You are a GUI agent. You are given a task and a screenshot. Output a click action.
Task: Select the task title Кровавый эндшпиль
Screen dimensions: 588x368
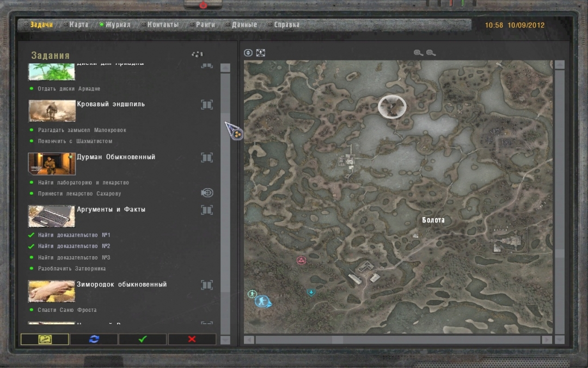pos(111,104)
